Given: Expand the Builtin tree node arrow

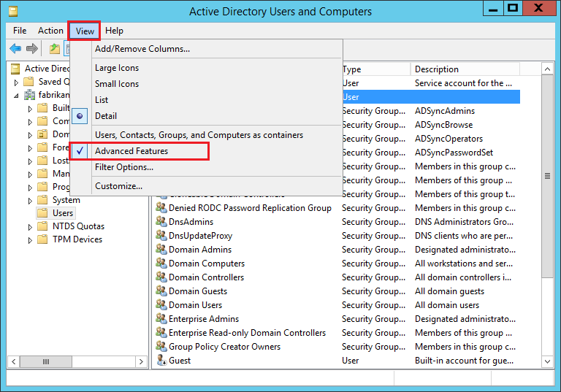Looking at the screenshot, I should [x=30, y=109].
